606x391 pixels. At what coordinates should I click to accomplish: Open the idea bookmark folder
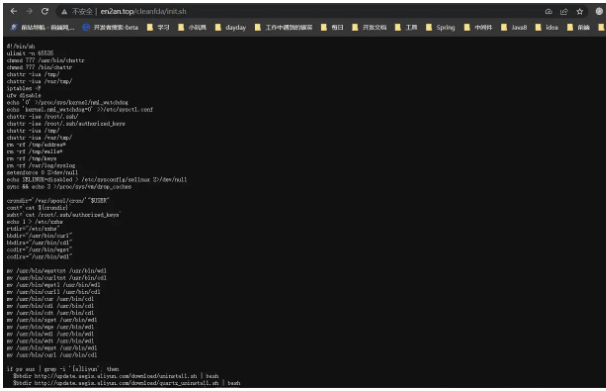pos(547,27)
